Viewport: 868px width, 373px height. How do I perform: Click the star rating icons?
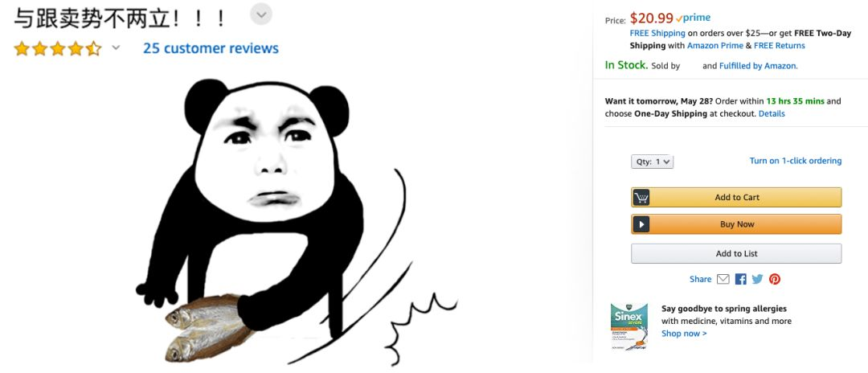58,48
